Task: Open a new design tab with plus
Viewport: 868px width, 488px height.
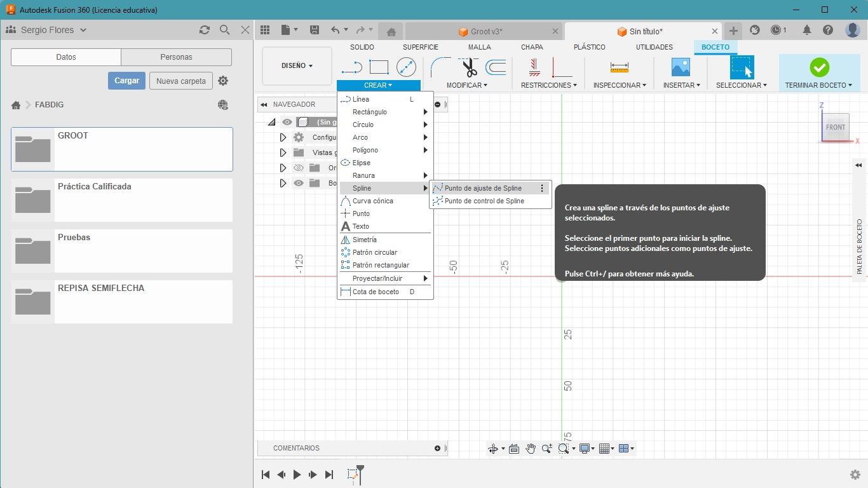Action: [733, 30]
